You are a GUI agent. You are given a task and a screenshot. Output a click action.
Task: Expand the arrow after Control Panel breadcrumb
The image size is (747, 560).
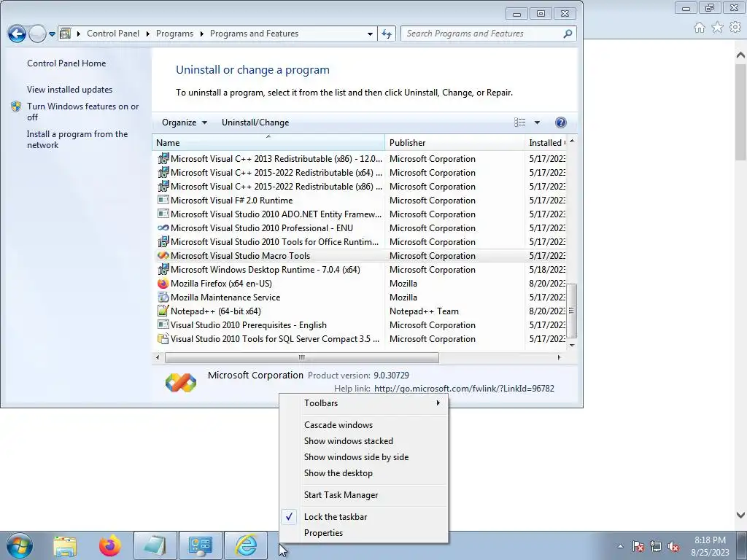point(147,34)
